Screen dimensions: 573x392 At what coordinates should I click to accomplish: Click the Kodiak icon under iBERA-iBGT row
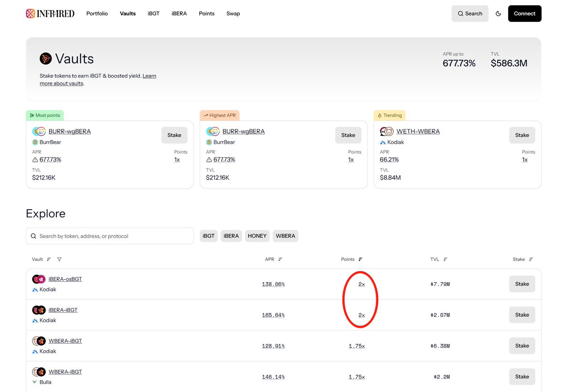(35, 320)
